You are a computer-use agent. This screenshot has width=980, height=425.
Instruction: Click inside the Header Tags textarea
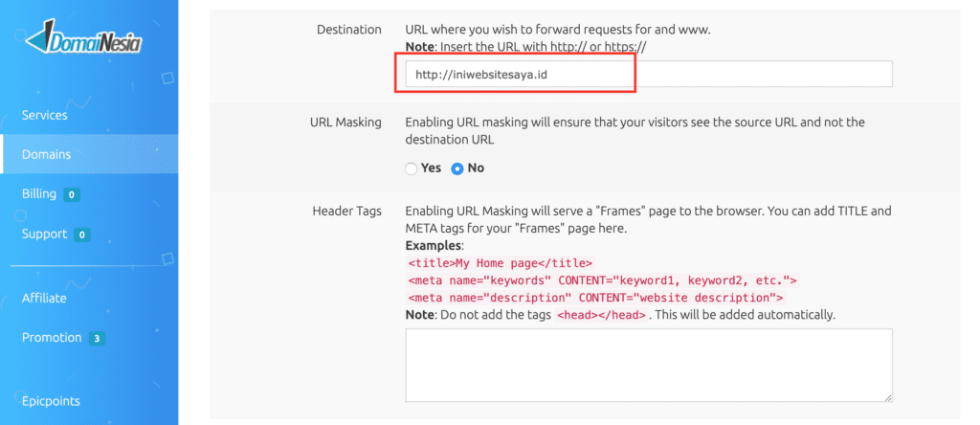click(x=647, y=364)
